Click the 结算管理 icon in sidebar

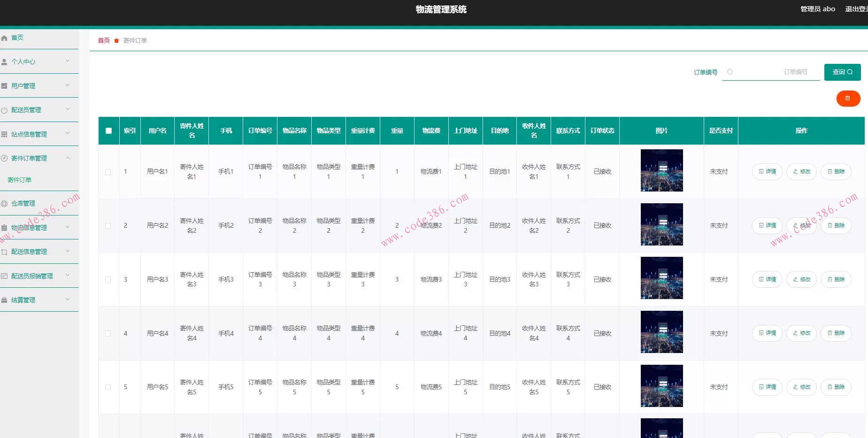(4, 300)
